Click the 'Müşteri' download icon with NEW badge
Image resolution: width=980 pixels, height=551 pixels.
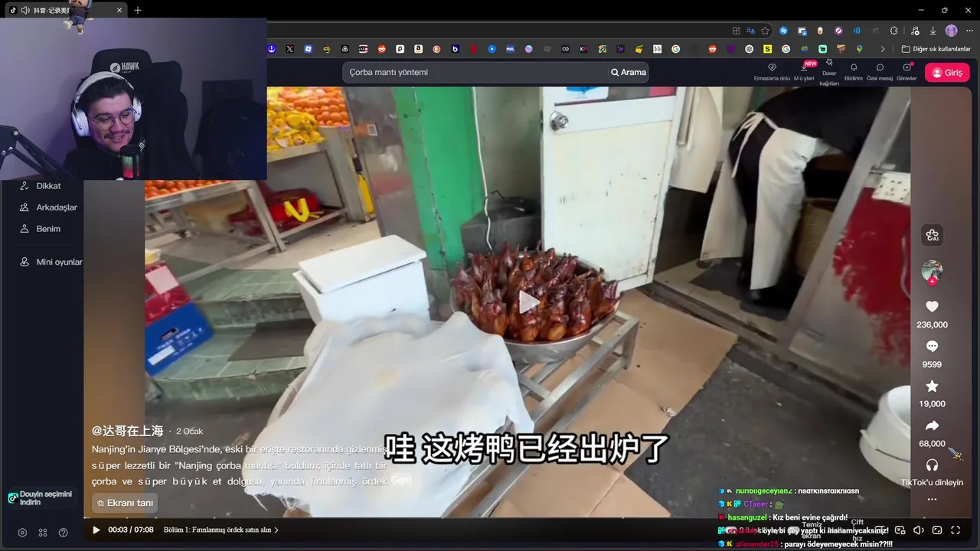(x=804, y=72)
